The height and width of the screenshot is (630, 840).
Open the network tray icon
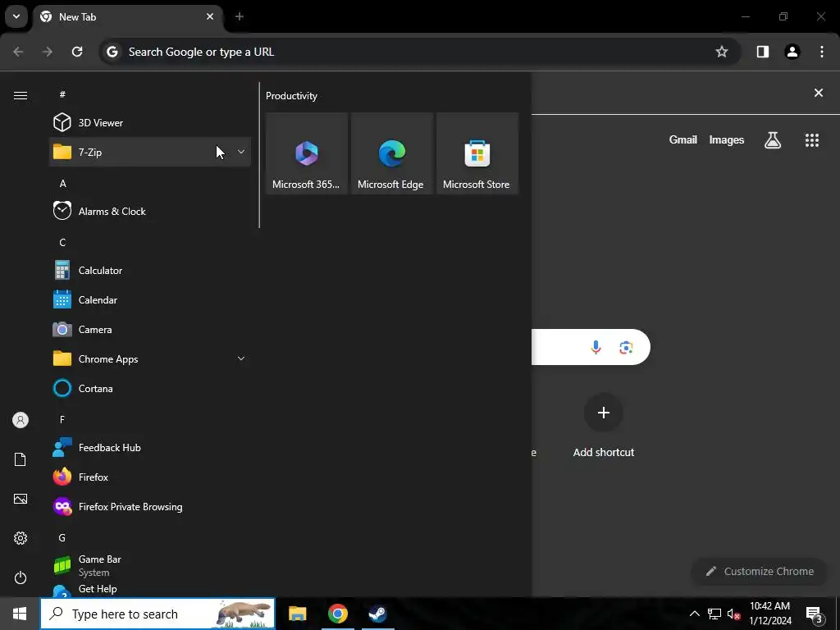point(714,614)
